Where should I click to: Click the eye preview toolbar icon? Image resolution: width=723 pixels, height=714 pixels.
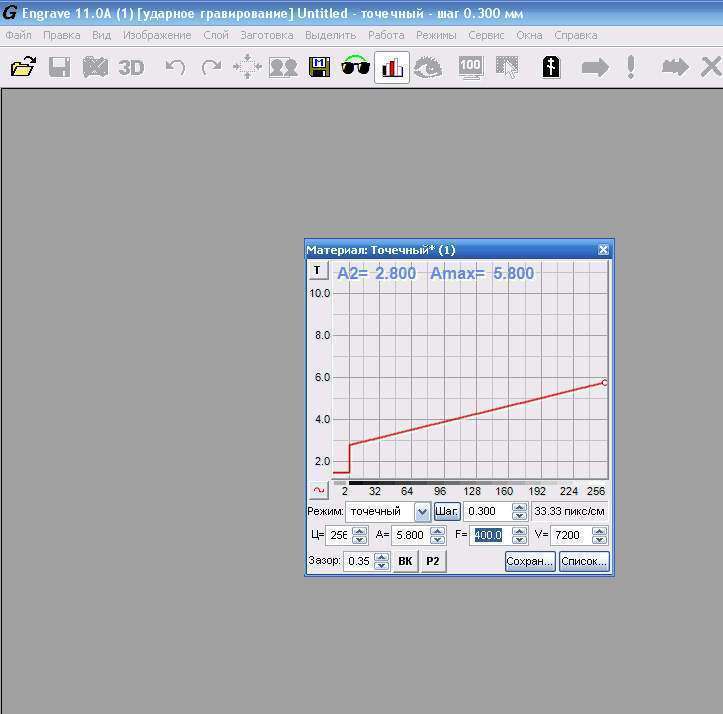click(x=429, y=68)
